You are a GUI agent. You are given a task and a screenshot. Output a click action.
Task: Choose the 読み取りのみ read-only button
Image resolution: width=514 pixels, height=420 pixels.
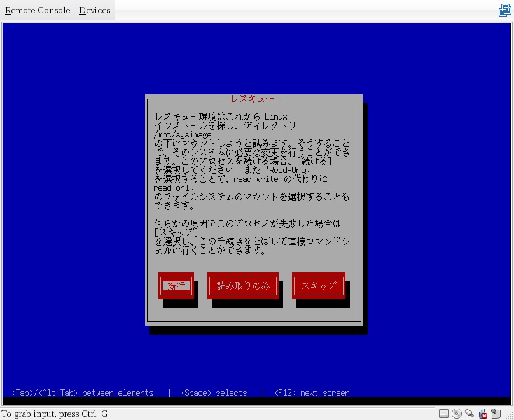[243, 286]
